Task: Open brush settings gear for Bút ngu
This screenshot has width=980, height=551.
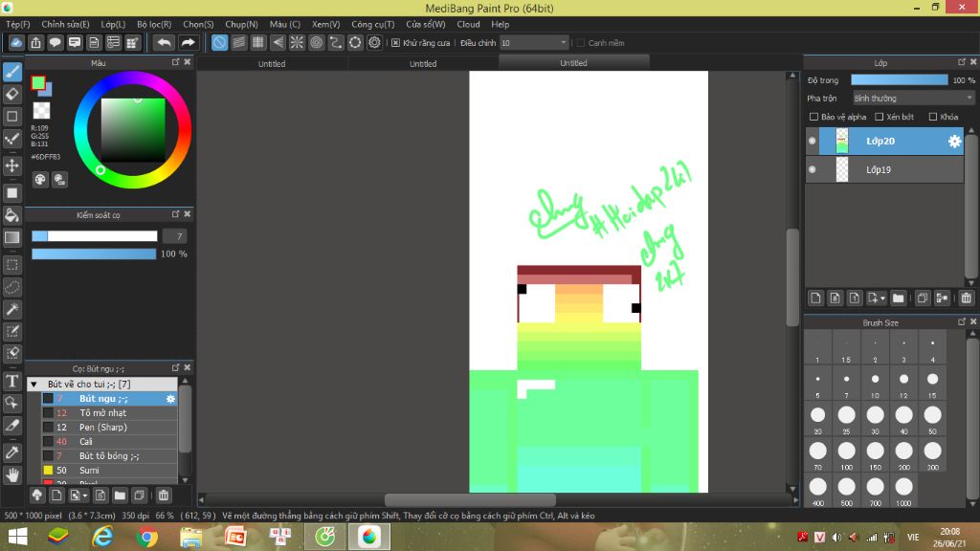Action: tap(170, 399)
